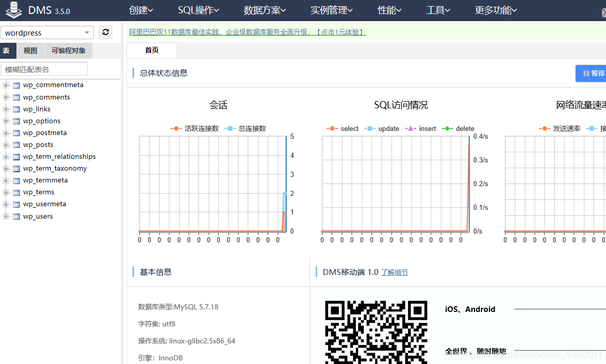Click table icon of wp_terms
606x364 pixels.
(16, 192)
